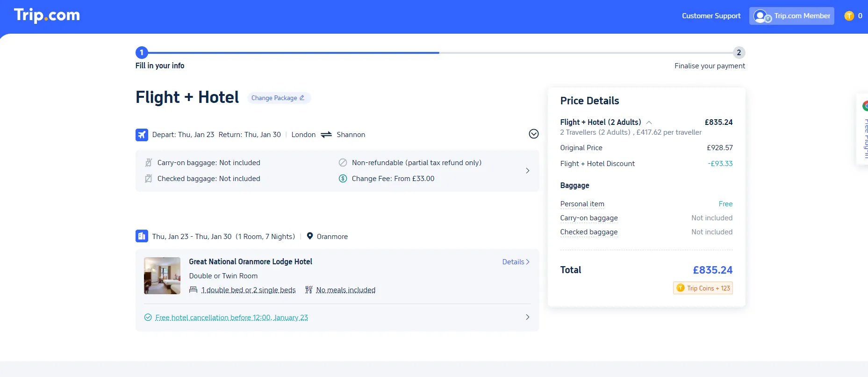868x377 pixels.
Task: Click the Oranmore location pin icon
Action: [309, 236]
